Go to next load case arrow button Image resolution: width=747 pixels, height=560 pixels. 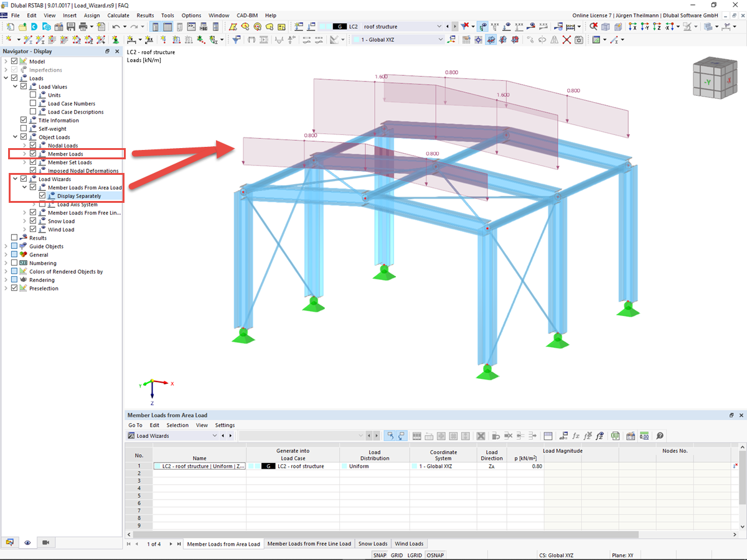455,27
